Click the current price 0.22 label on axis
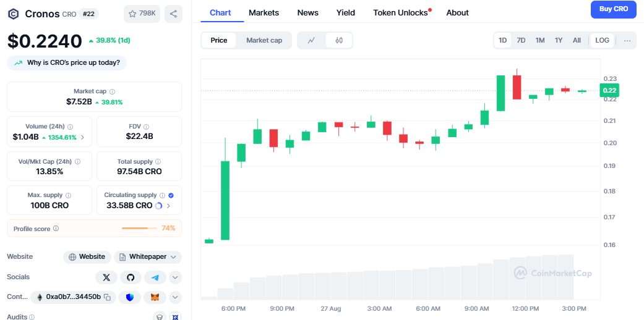 pyautogui.click(x=609, y=90)
